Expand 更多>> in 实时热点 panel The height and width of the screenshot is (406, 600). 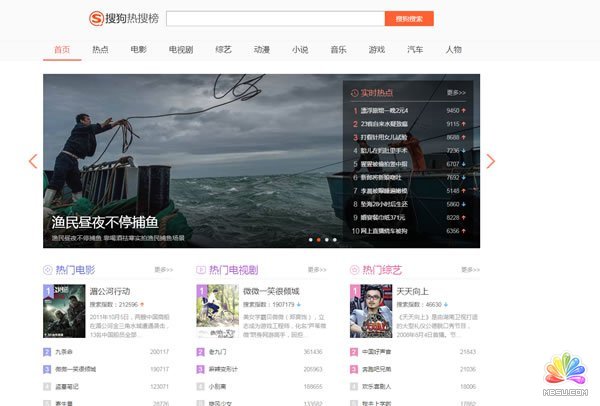pos(456,92)
